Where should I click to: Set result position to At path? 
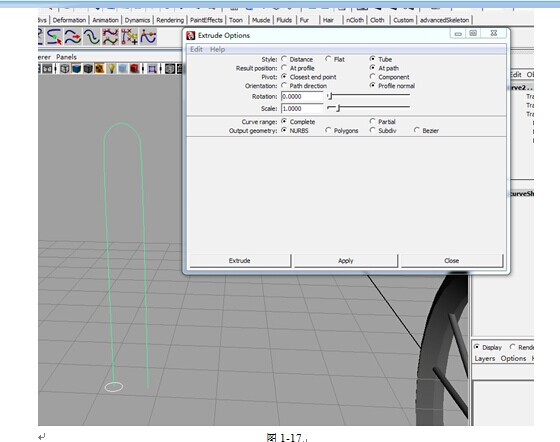coord(372,67)
